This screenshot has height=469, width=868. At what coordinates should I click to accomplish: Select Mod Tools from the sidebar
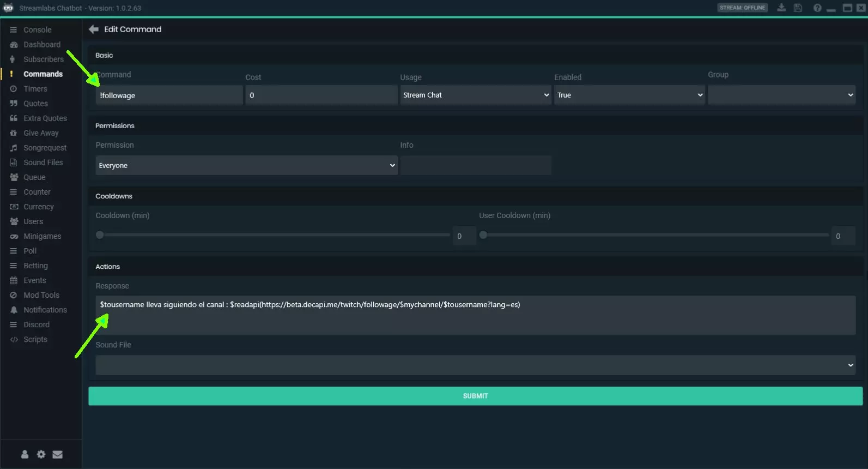tap(41, 295)
